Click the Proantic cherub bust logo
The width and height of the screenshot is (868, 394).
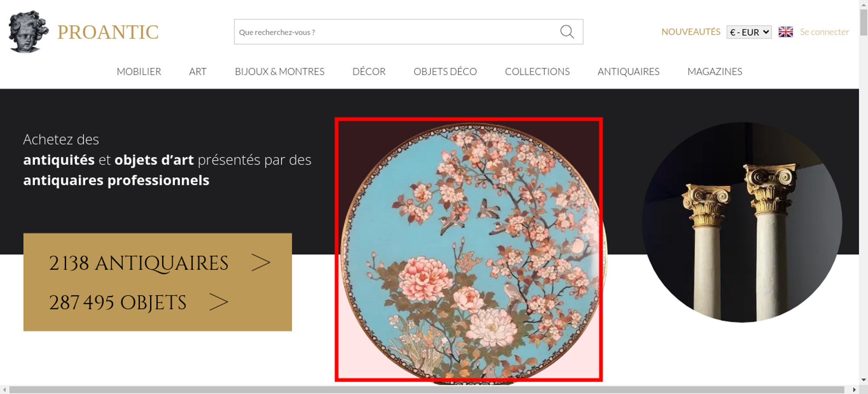(x=28, y=32)
